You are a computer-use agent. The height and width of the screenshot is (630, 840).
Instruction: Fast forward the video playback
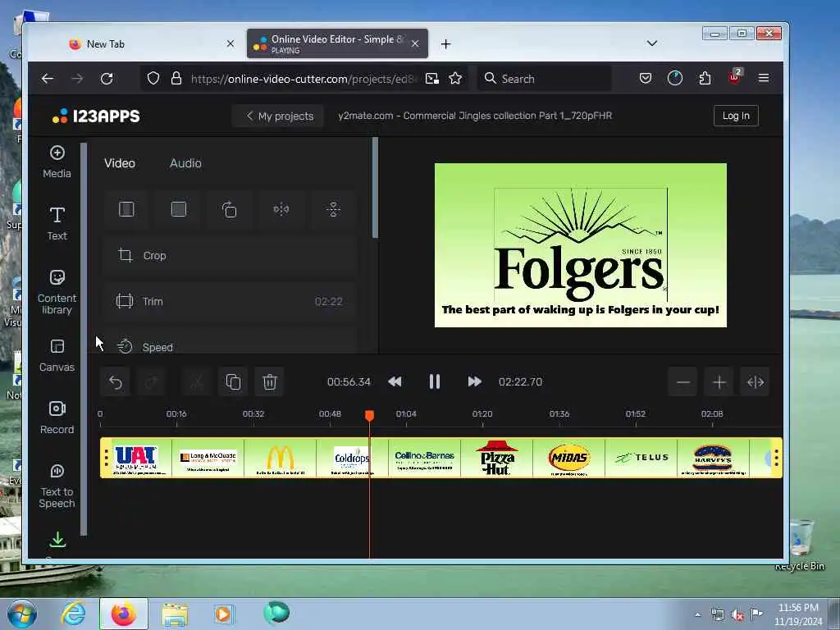pyautogui.click(x=474, y=381)
